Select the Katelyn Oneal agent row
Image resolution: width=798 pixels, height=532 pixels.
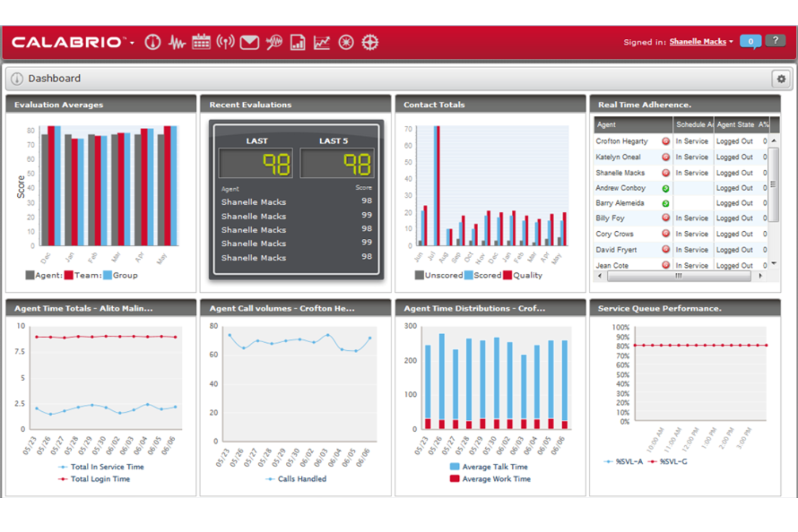tap(681, 157)
